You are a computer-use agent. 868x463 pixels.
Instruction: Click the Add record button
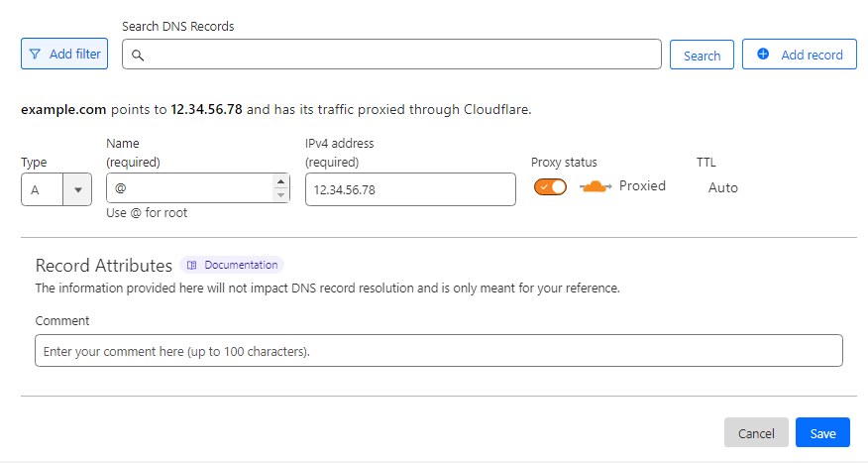[800, 55]
